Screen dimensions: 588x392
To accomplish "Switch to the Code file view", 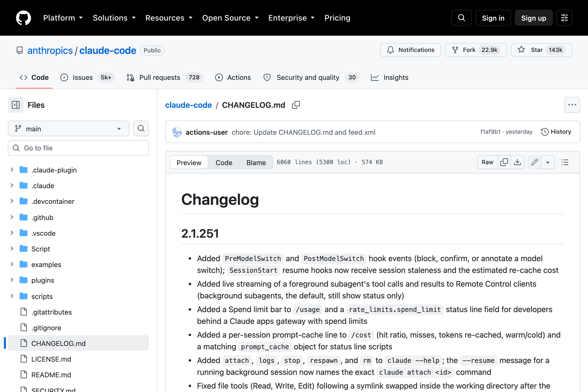I will (x=224, y=162).
